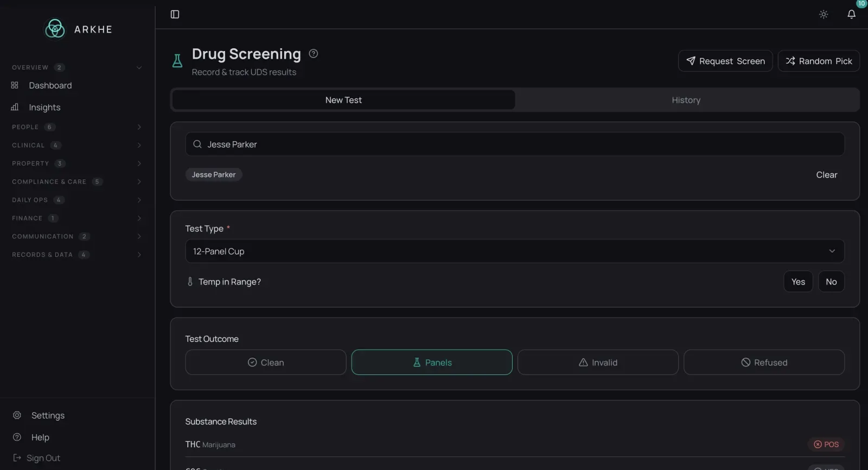The width and height of the screenshot is (868, 470).
Task: Click the Help question mark icon
Action: (17, 437)
